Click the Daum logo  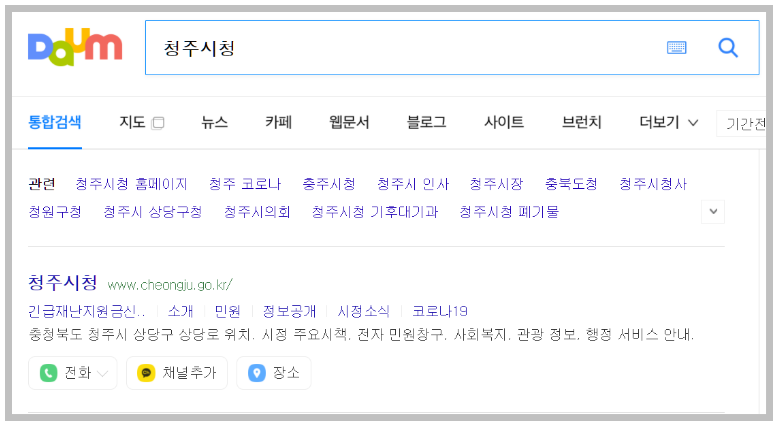click(x=75, y=47)
